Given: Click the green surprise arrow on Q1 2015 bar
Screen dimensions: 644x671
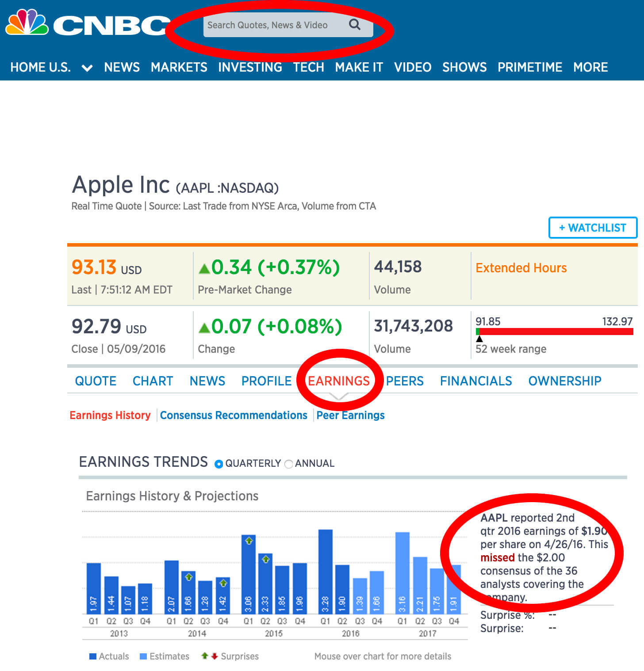Looking at the screenshot, I should pyautogui.click(x=249, y=540).
